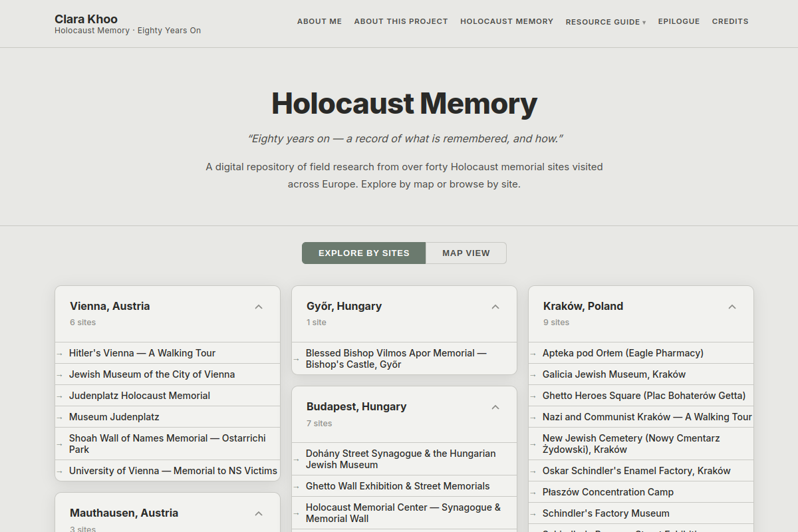Open the Resource Guide dropdown menu
Image resolution: width=798 pixels, height=532 pixels.
(x=606, y=22)
